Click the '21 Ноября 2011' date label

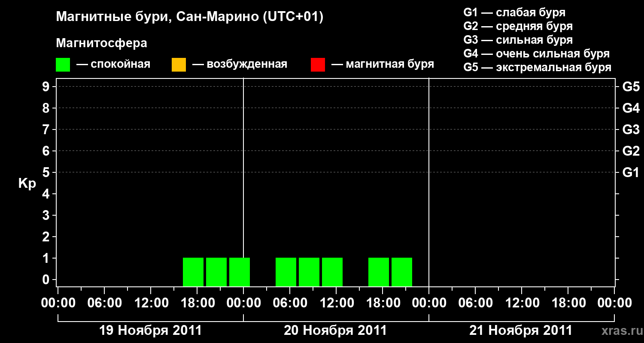(521, 331)
